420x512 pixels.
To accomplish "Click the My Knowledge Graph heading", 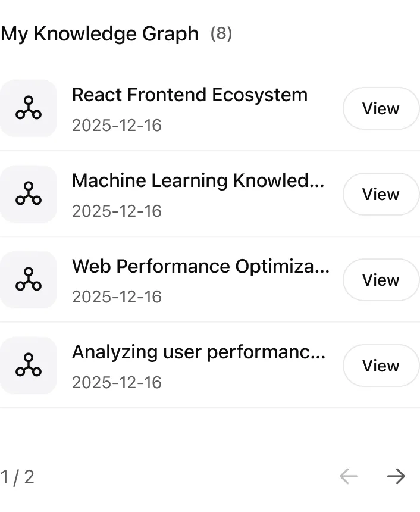I will click(99, 34).
